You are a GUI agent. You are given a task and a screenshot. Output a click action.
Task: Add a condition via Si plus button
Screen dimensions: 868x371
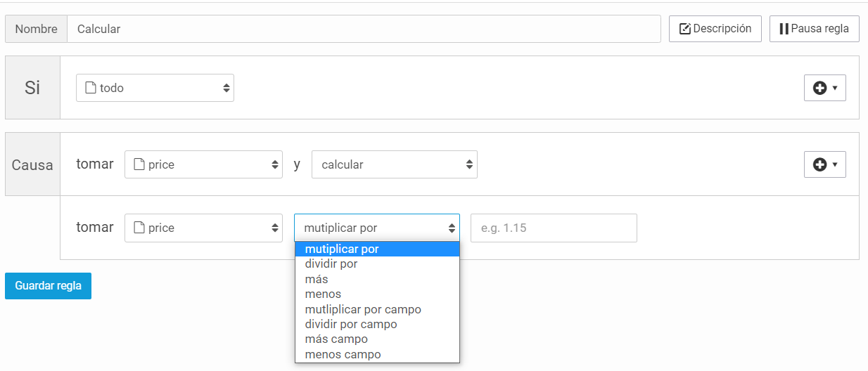[824, 88]
